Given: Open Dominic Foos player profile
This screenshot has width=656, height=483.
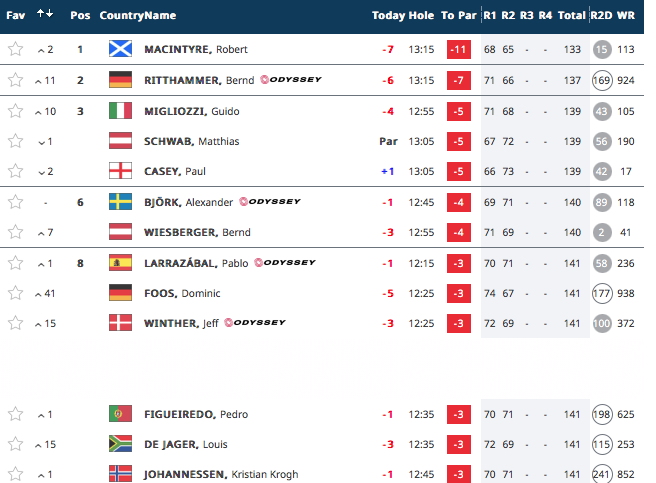Looking at the screenshot, I should (x=182, y=293).
